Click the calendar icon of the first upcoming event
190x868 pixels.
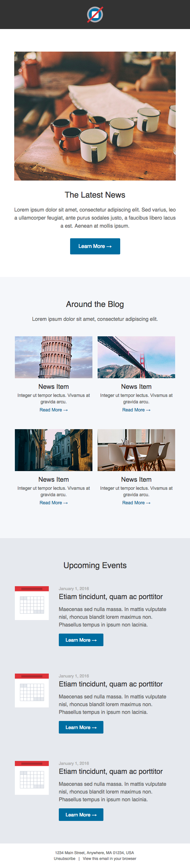32,603
